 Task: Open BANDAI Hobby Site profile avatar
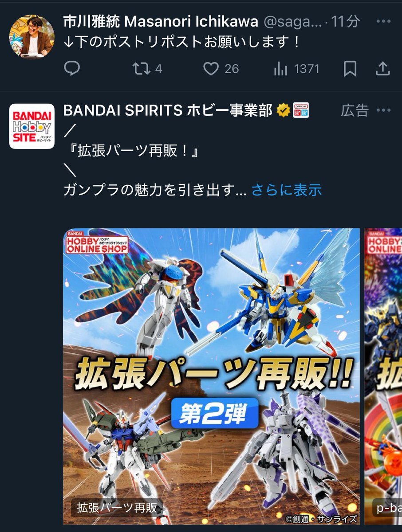[32, 126]
